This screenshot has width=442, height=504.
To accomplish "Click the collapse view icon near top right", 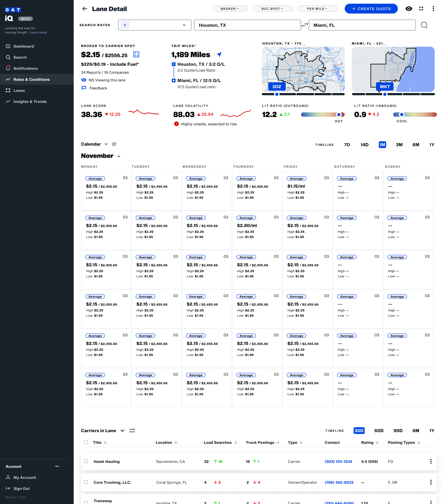I will tap(421, 9).
